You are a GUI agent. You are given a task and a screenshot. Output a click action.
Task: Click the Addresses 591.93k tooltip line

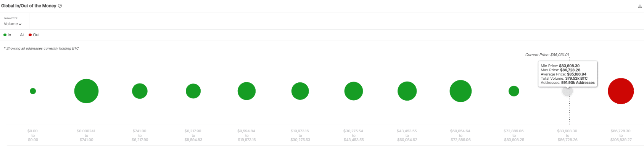point(568,83)
